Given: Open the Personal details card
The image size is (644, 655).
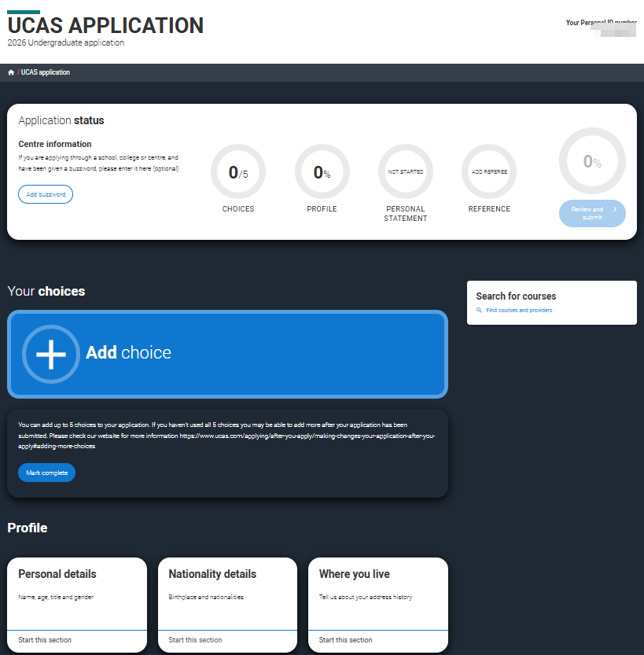Looking at the screenshot, I should click(x=77, y=605).
